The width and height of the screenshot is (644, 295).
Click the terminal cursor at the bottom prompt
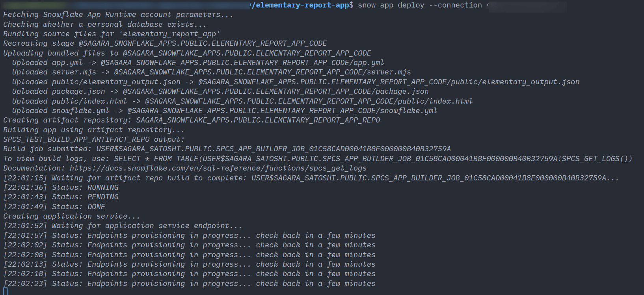point(5,291)
